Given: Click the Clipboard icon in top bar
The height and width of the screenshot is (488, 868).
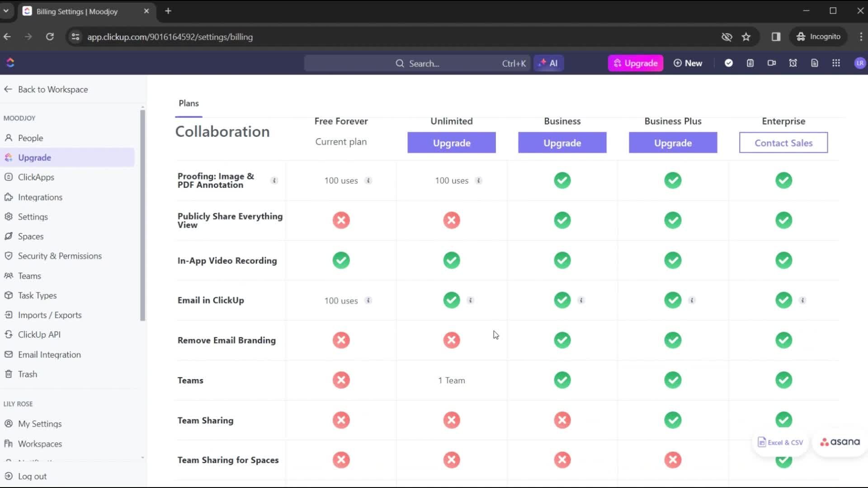Looking at the screenshot, I should coord(750,63).
